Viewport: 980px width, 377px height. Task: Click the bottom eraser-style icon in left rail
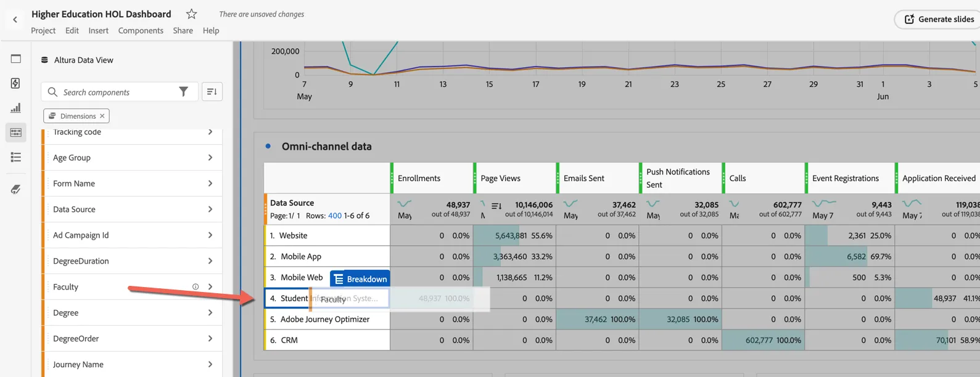click(16, 189)
